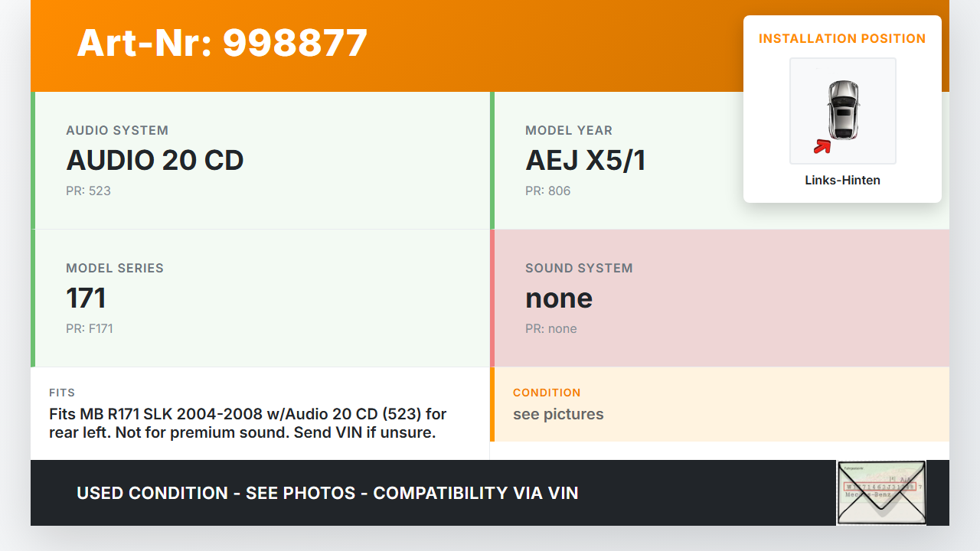
Task: Click the PR: 523 code
Action: [x=88, y=191]
